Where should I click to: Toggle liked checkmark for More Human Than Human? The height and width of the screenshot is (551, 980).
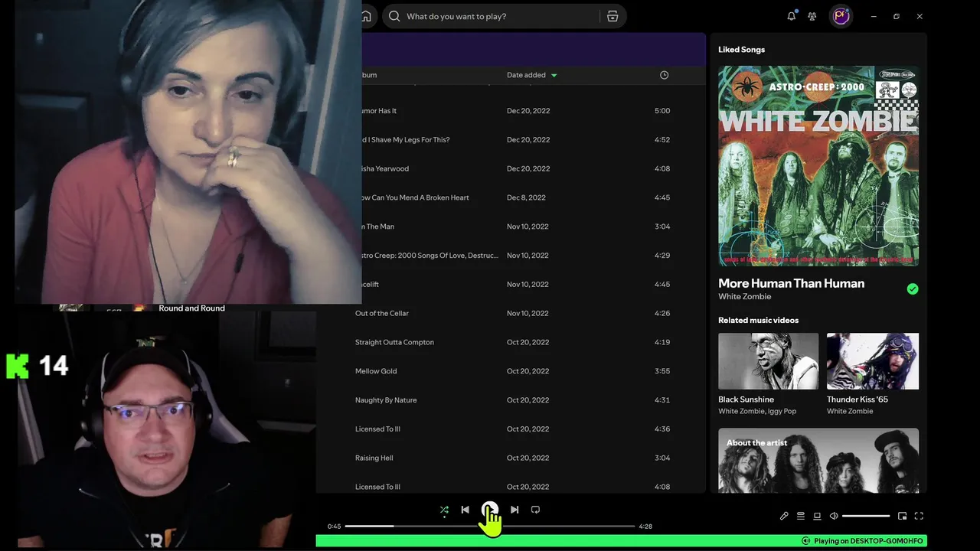coord(912,289)
